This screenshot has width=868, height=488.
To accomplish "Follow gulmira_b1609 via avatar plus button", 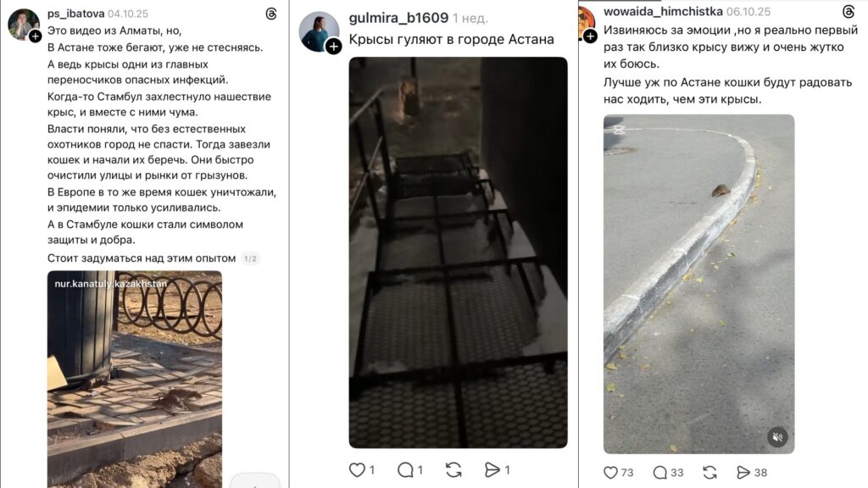I will 333,47.
